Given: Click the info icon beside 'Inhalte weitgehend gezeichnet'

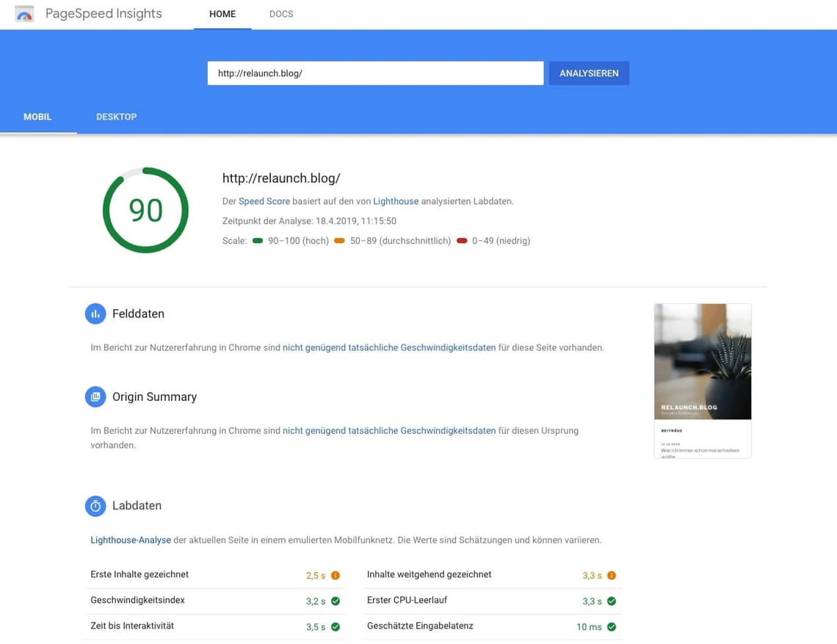Looking at the screenshot, I should click(x=611, y=575).
